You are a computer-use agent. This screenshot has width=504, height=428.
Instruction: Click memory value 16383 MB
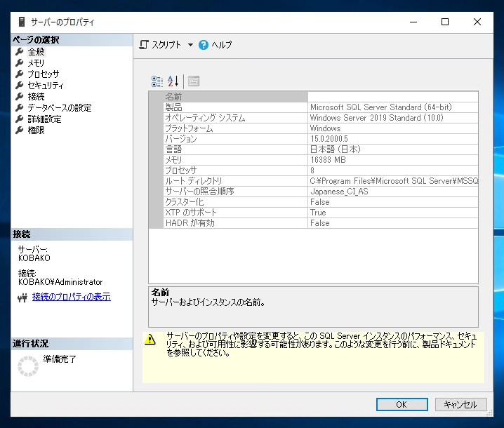[328, 160]
